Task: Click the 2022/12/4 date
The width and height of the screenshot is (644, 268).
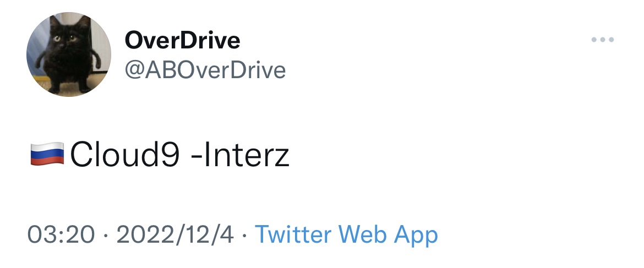Action: pos(175,235)
